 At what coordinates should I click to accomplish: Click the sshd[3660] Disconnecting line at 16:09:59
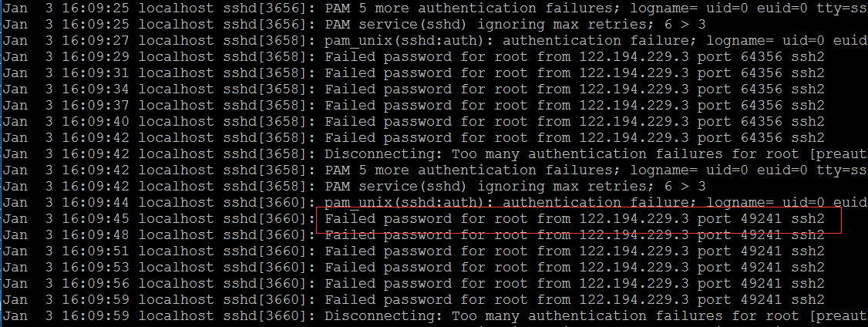435,316
